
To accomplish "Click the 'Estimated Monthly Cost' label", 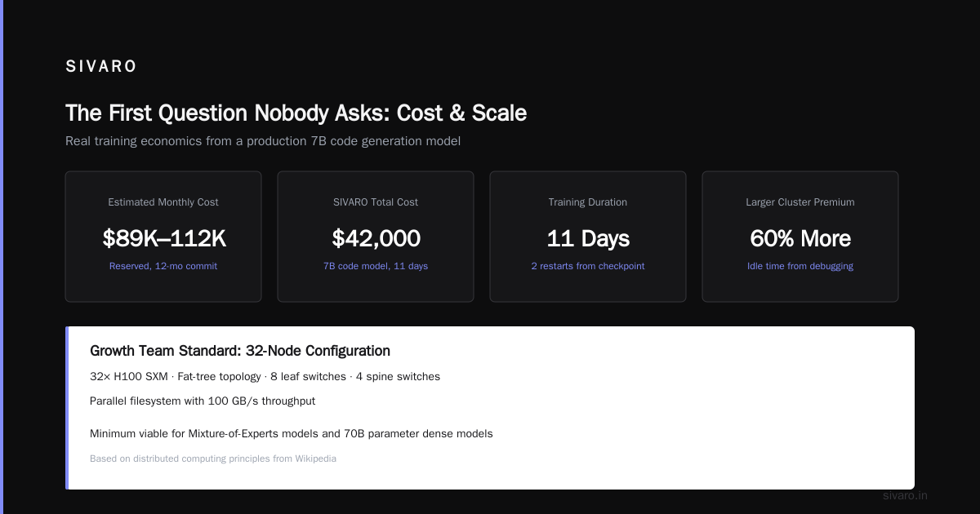I will click(x=163, y=202).
